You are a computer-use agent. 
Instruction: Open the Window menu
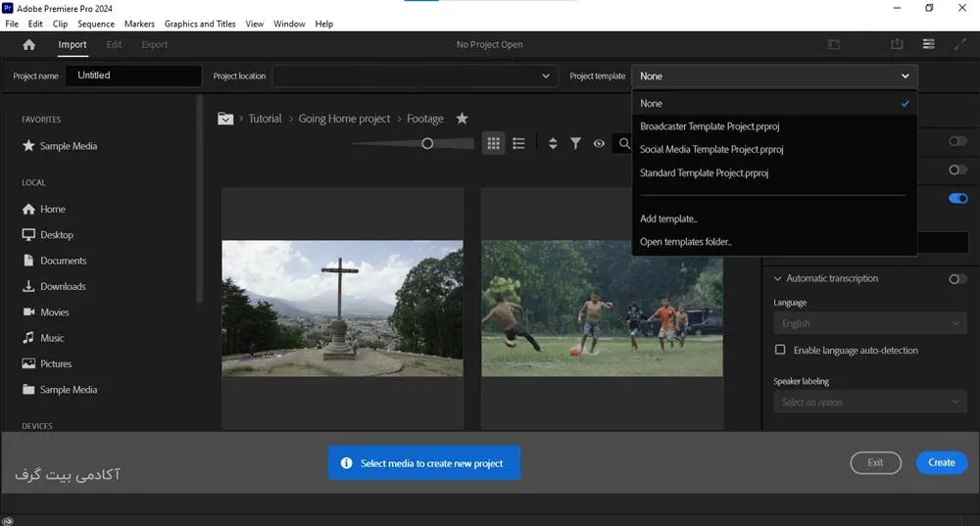[289, 24]
